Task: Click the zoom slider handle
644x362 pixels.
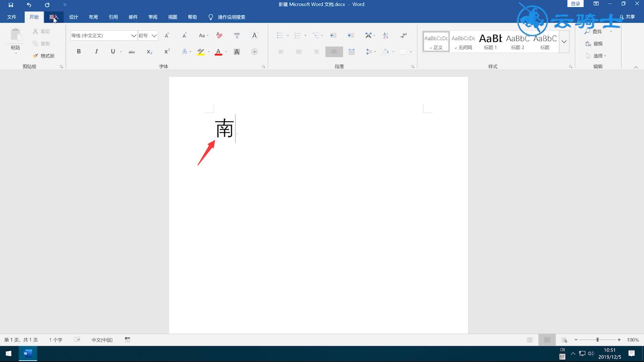Action: pos(597,339)
